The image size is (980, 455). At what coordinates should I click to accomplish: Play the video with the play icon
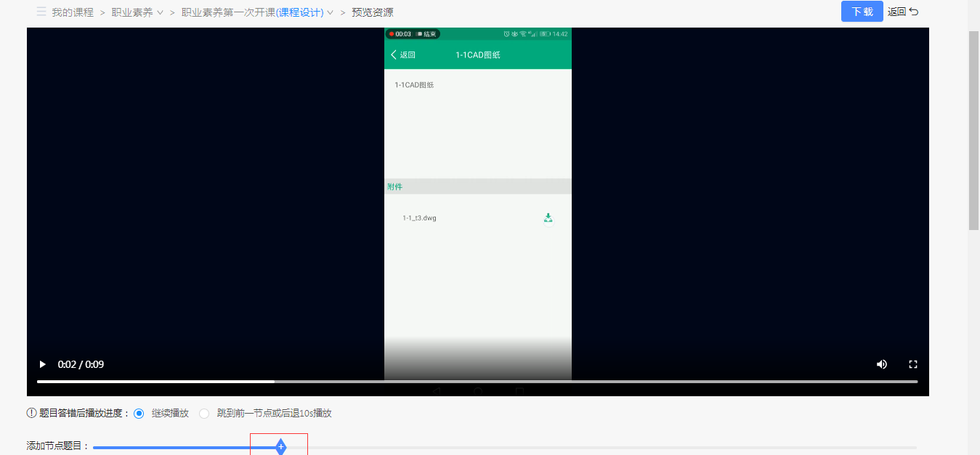(42, 364)
